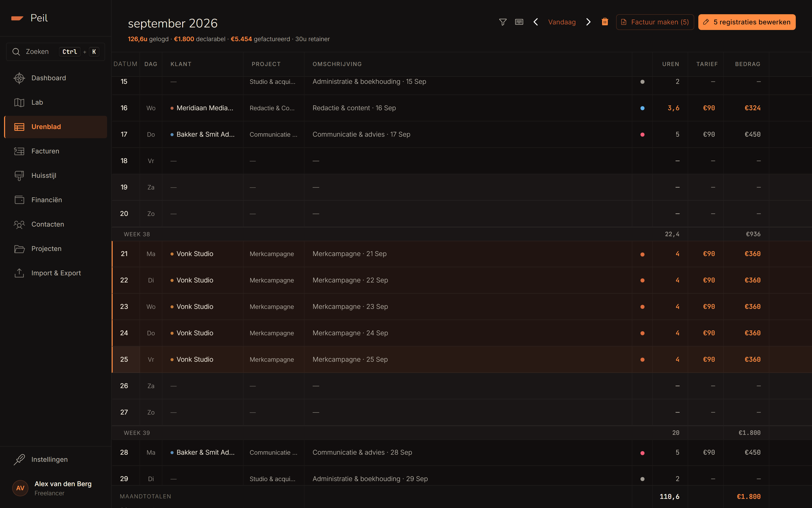The width and height of the screenshot is (812, 508).
Task: Go to next month arrow
Action: point(588,22)
